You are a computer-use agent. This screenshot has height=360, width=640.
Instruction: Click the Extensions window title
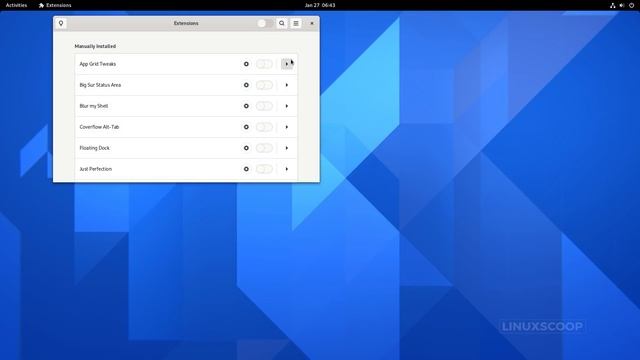186,23
